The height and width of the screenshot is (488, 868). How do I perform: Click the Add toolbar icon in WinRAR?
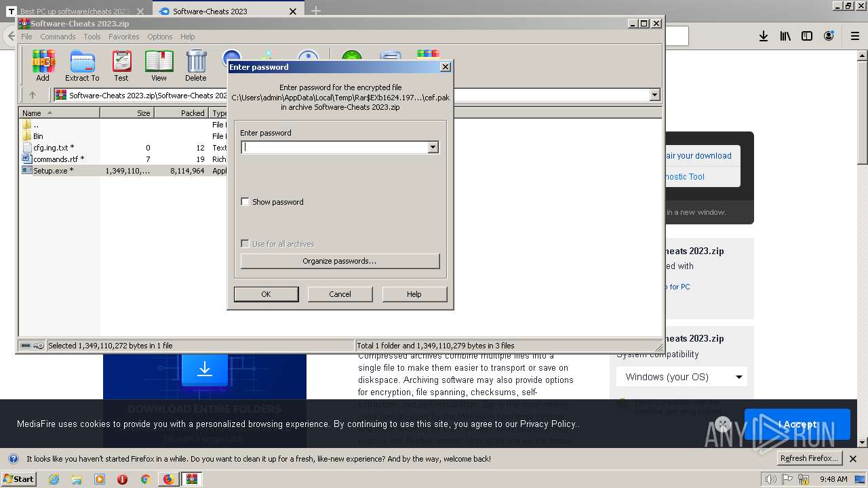[x=43, y=66]
